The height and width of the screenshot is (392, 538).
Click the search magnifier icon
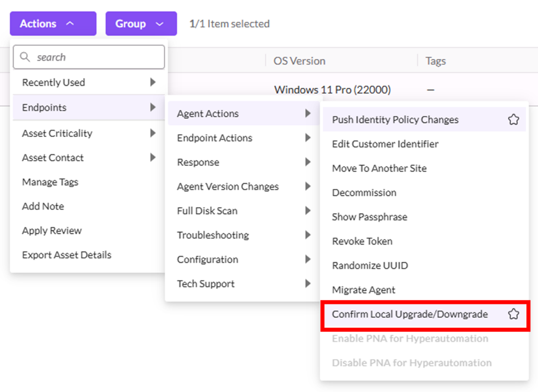pos(26,57)
